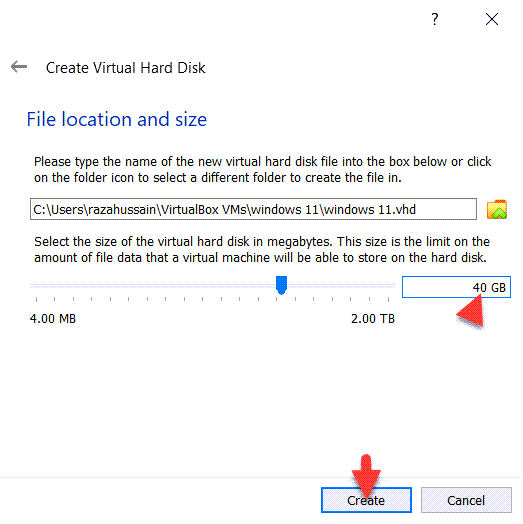Set slider near the 4.00 MB minimum end

[x=37, y=286]
